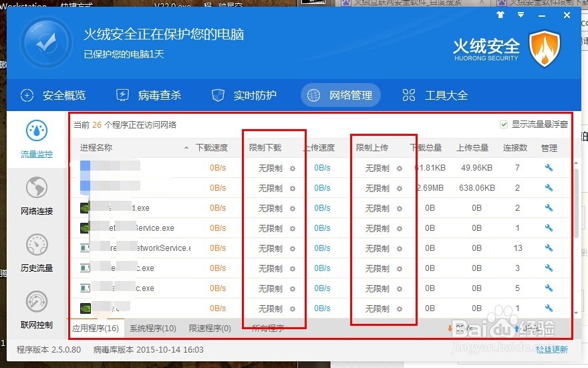Click the 无限制 download value in etworkService row
This screenshot has width=588, height=368.
point(271,249)
